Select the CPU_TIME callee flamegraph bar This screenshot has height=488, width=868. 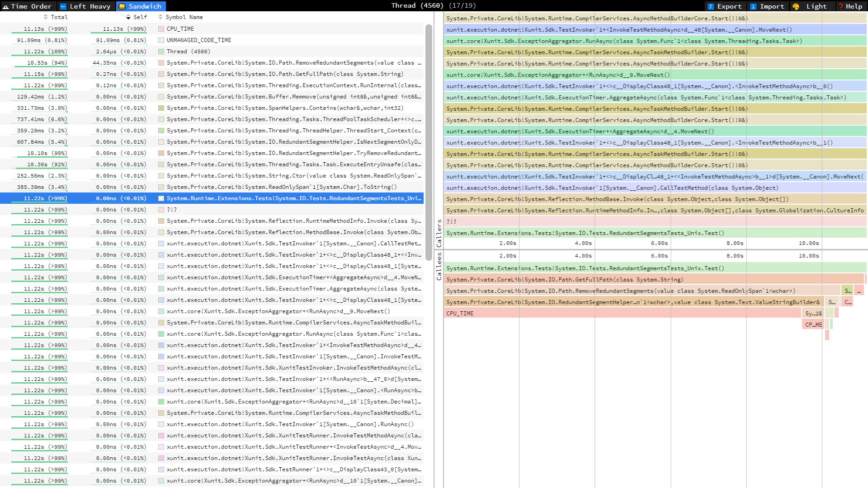tap(622, 314)
